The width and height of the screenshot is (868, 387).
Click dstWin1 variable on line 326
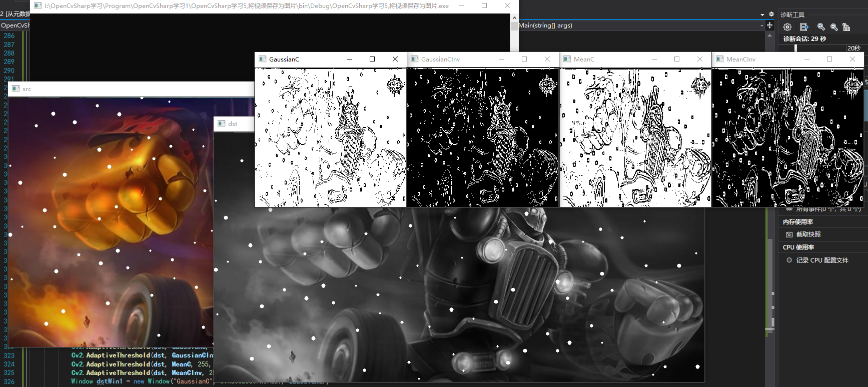[x=110, y=381]
